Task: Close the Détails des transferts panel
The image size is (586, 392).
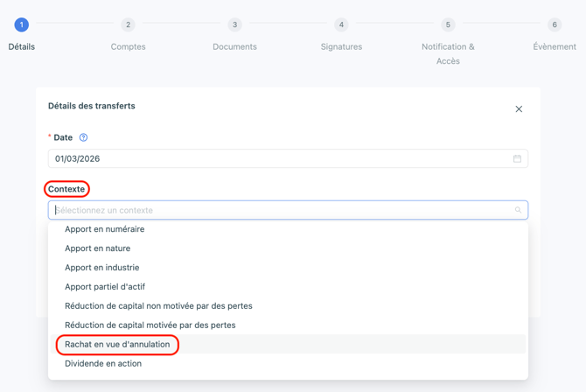Action: [519, 109]
